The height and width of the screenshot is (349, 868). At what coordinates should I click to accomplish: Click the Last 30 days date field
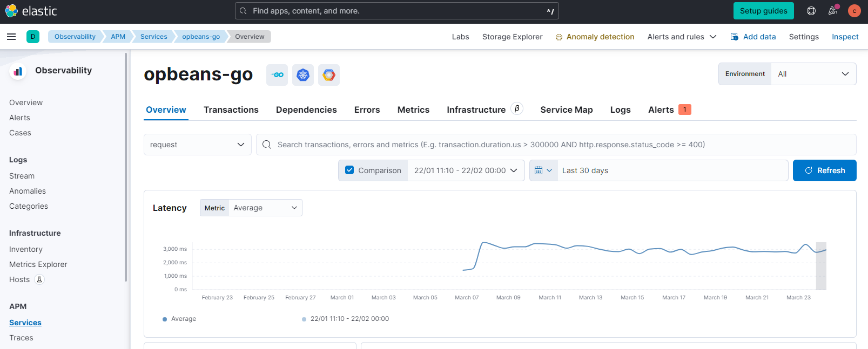pyautogui.click(x=672, y=170)
